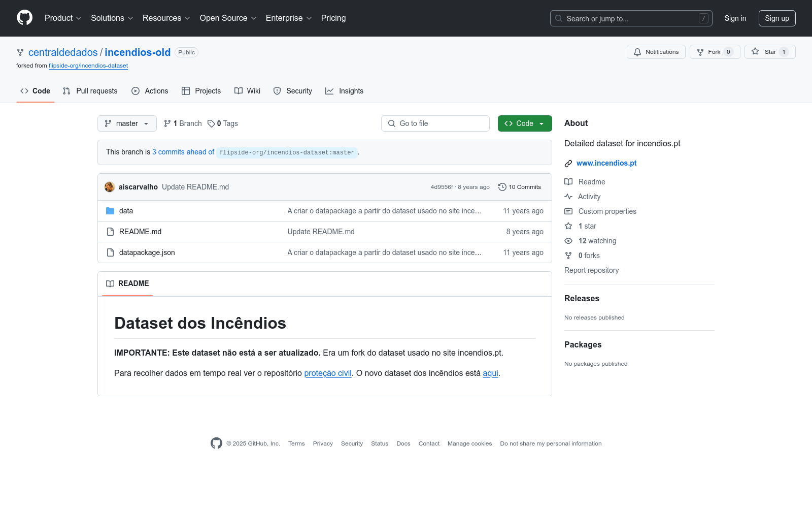
Task: View the 0 Tags list
Action: tap(223, 123)
